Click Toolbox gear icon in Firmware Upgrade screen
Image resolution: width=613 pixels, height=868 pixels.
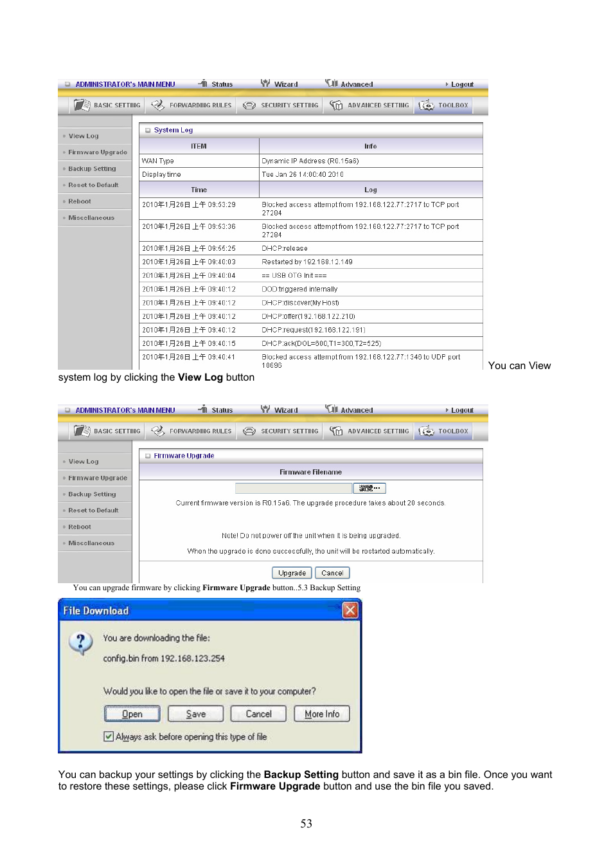click(x=427, y=431)
